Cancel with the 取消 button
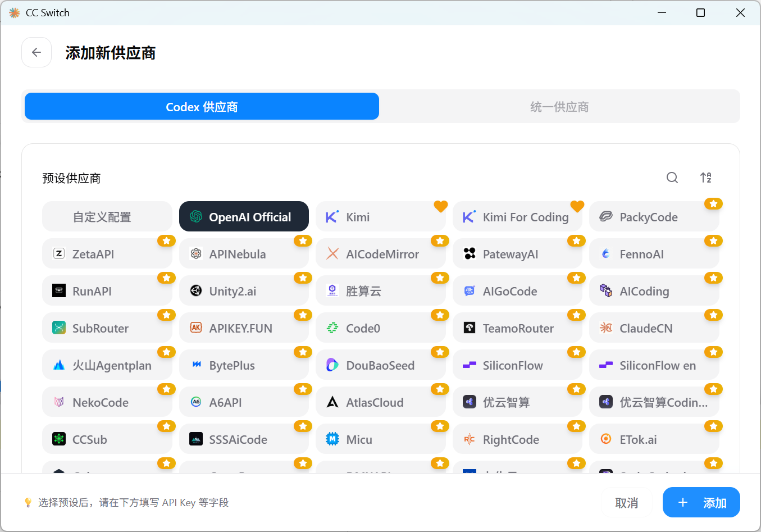The width and height of the screenshot is (761, 532). click(x=627, y=502)
